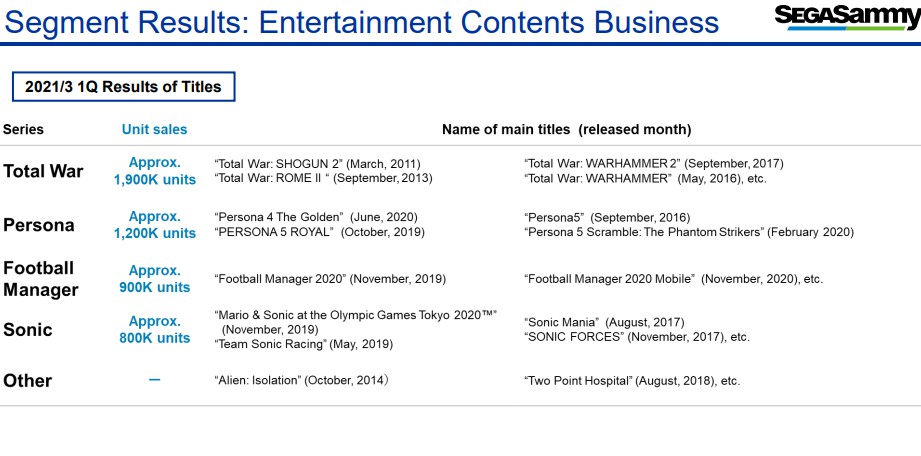Image resolution: width=921 pixels, height=456 pixels.
Task: Click the SEGASammy logo
Action: click(848, 18)
